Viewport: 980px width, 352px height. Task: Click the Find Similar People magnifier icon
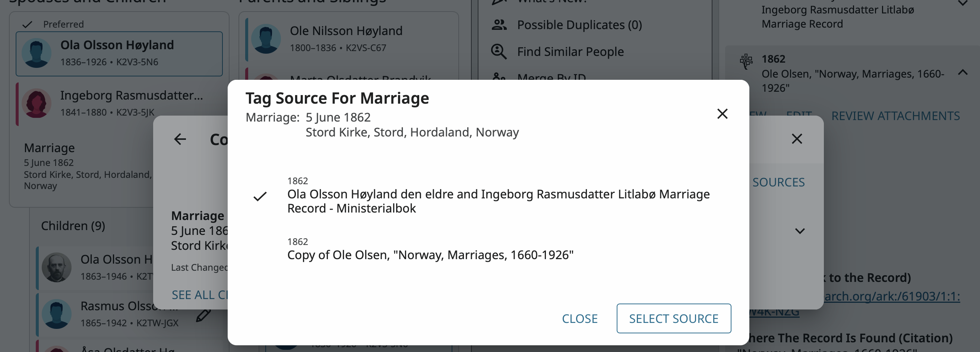point(499,52)
